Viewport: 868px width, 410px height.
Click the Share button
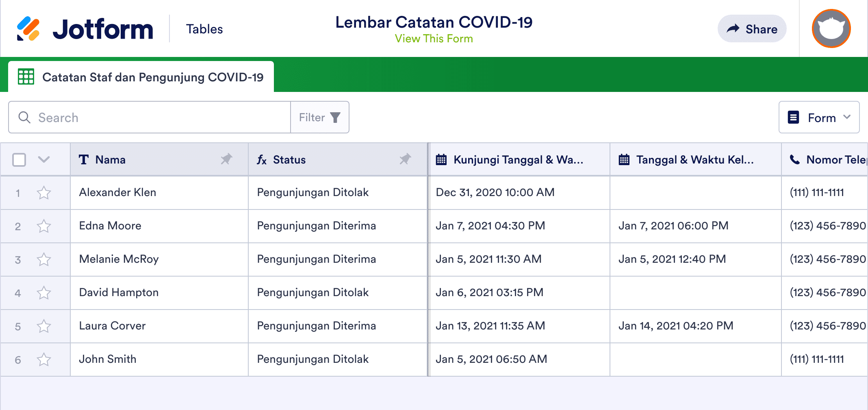[x=752, y=28]
